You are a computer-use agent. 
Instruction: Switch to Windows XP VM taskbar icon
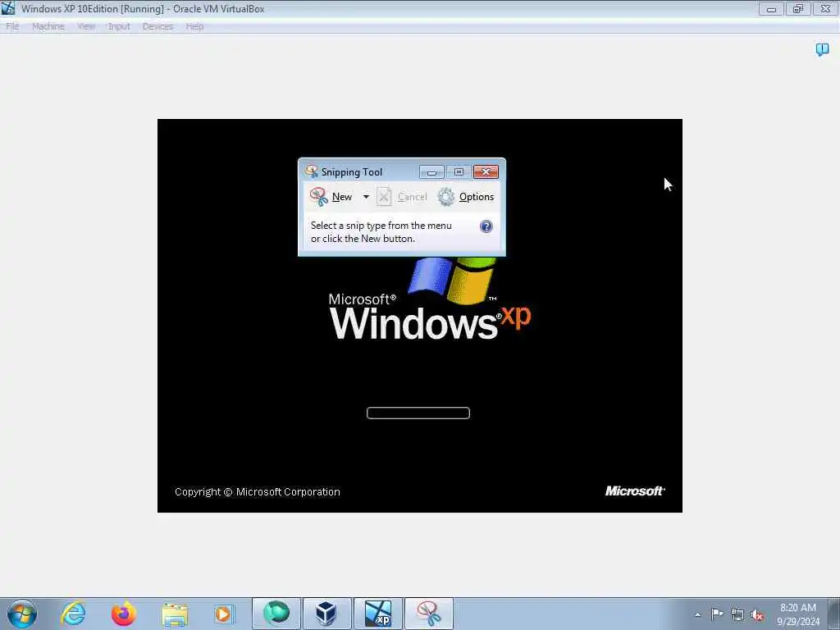(x=377, y=614)
